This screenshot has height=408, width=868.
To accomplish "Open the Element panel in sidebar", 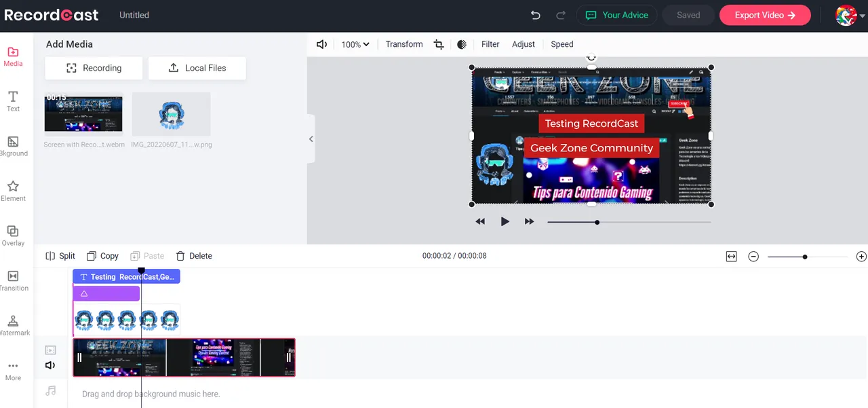I will tap(13, 191).
